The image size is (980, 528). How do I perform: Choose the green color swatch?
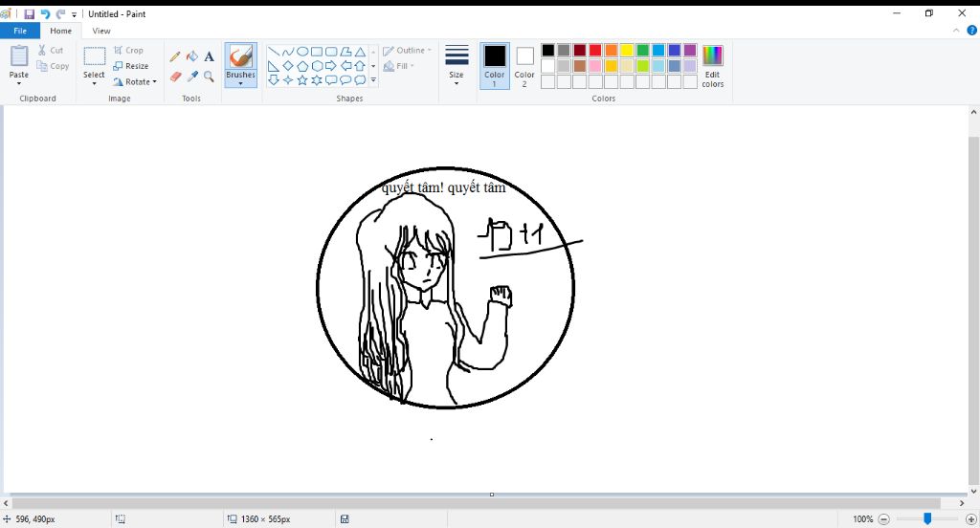pos(642,50)
